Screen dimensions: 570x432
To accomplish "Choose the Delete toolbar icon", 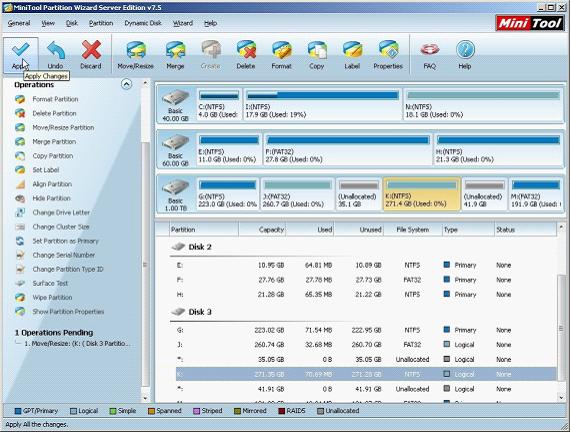I will [246, 55].
